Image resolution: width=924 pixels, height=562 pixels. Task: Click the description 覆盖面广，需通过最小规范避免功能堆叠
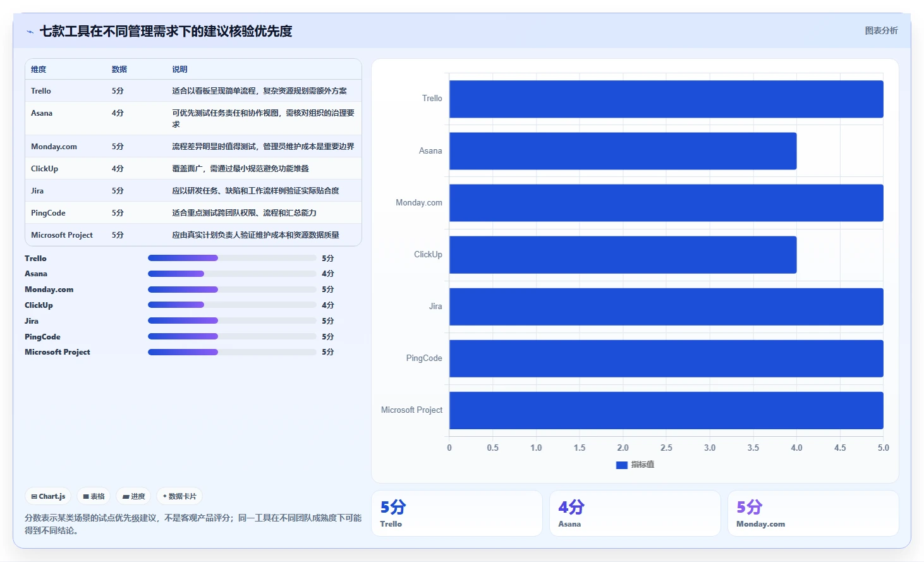240,169
